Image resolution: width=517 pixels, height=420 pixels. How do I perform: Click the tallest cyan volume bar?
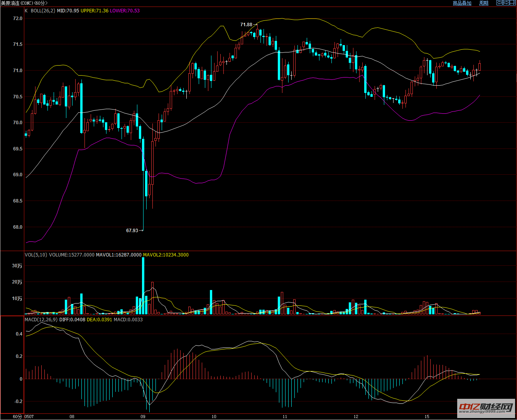click(143, 286)
